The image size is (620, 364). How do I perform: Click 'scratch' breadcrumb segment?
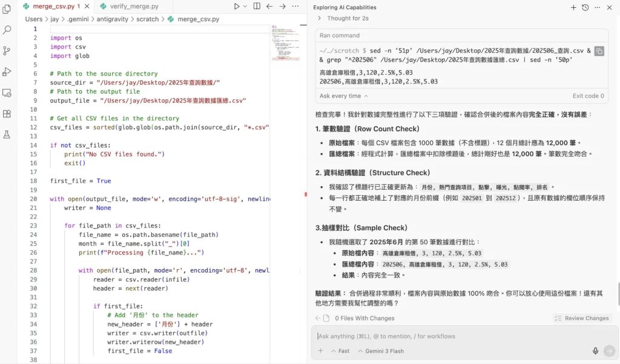tap(148, 19)
